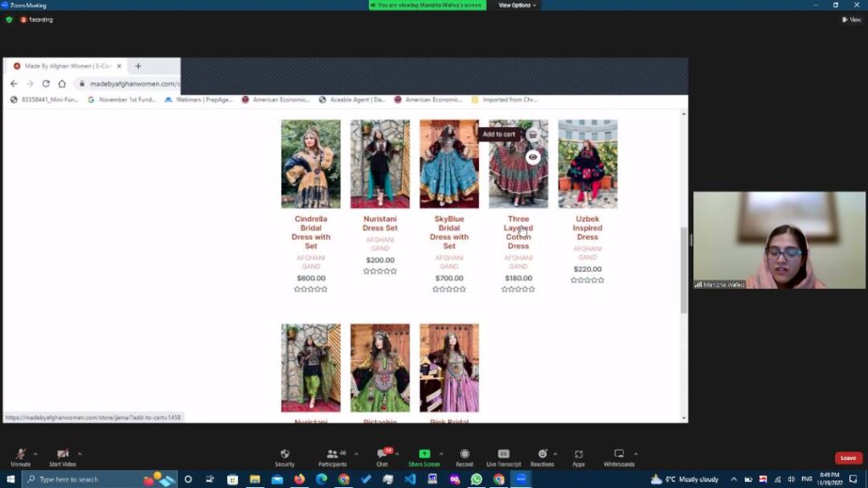Click the Recording indicator
The height and width of the screenshot is (488, 868).
pos(36,19)
